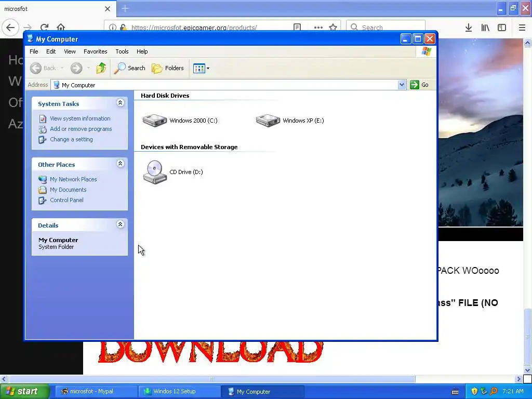This screenshot has height=399, width=532.
Task: Toggle the Folders pane button
Action: (168, 68)
